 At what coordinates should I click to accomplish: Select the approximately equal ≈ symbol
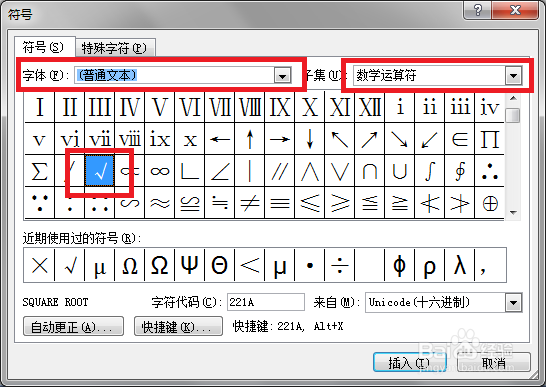pos(159,203)
